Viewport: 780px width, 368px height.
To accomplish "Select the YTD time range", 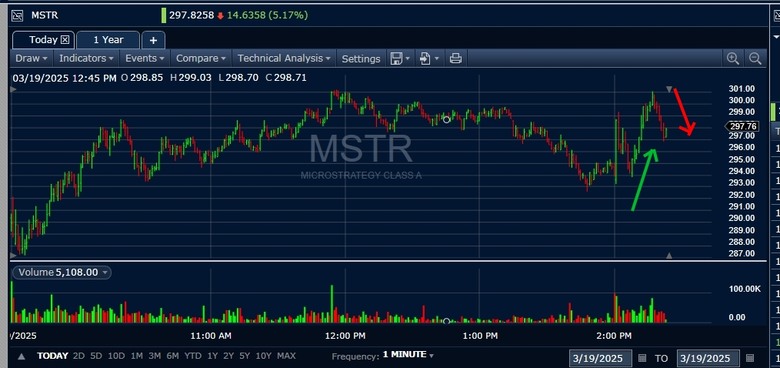I will 193,356.
